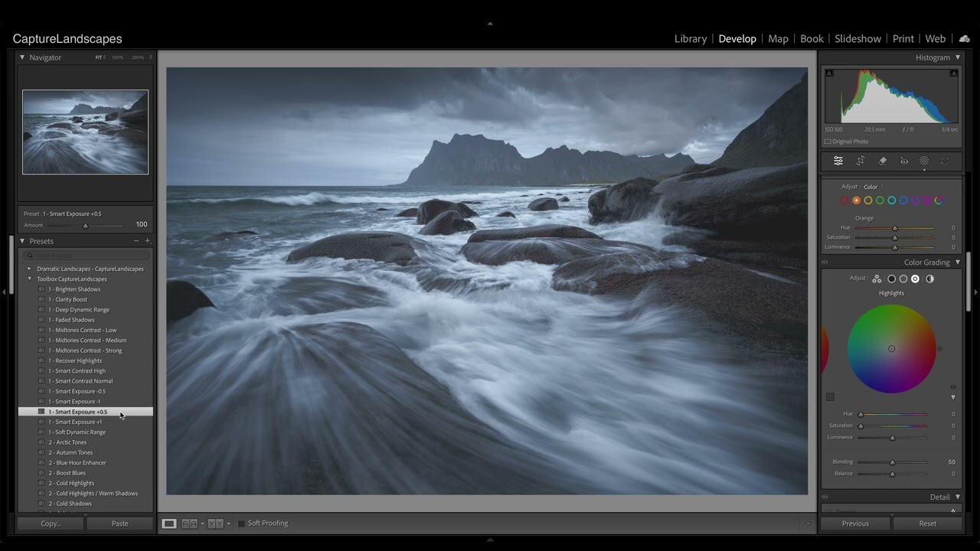Viewport: 980px width, 551px height.
Task: Collapse Toolbox CaptureLandscapes preset group
Action: [x=29, y=279]
